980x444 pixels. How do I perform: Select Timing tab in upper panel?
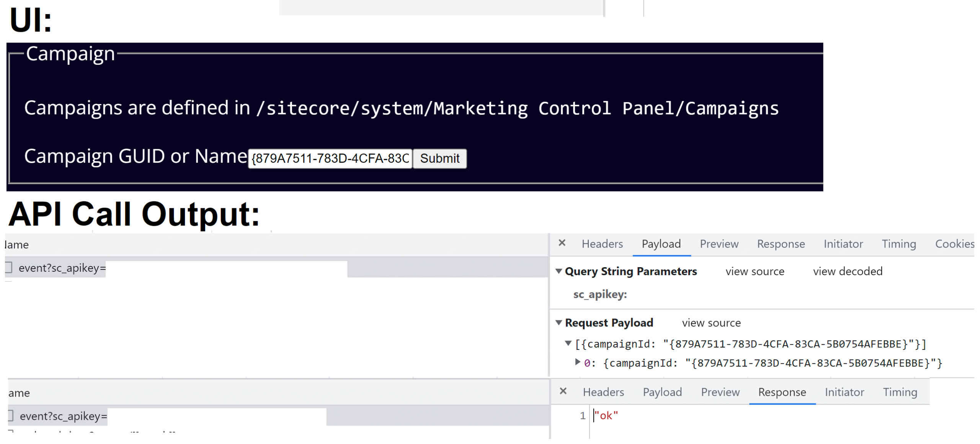pos(898,244)
